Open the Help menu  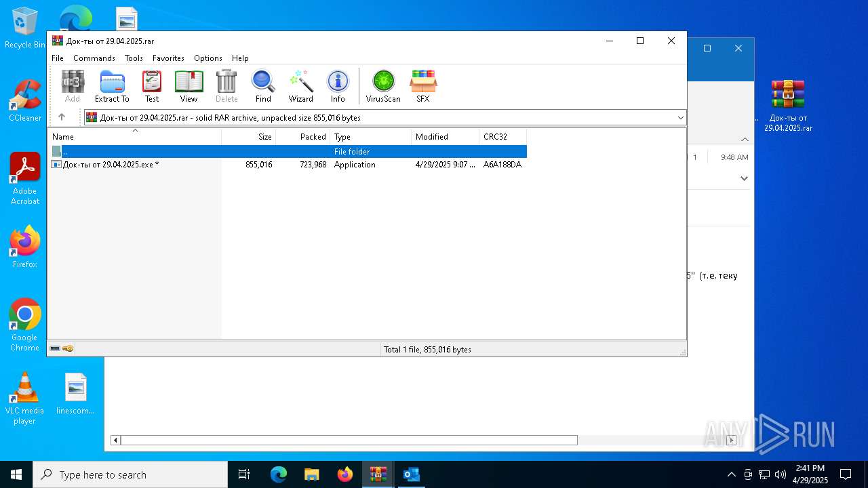click(x=240, y=58)
